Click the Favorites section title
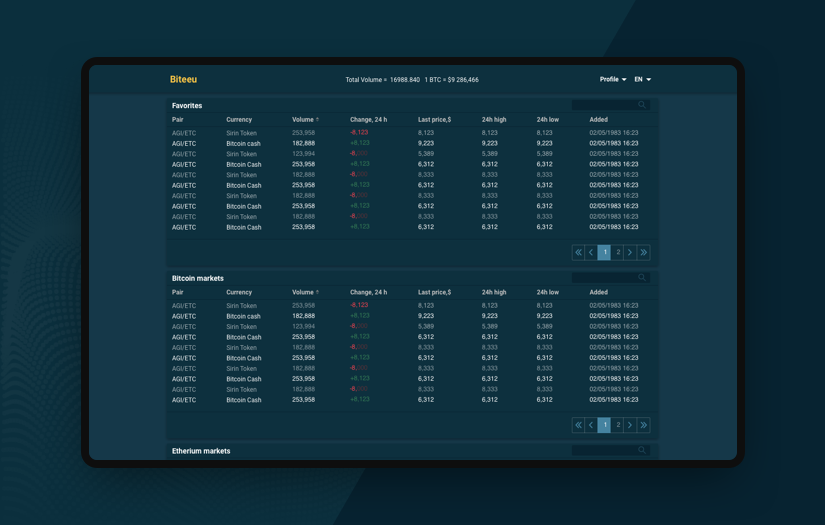Viewport: 825px width, 525px height. [x=187, y=105]
